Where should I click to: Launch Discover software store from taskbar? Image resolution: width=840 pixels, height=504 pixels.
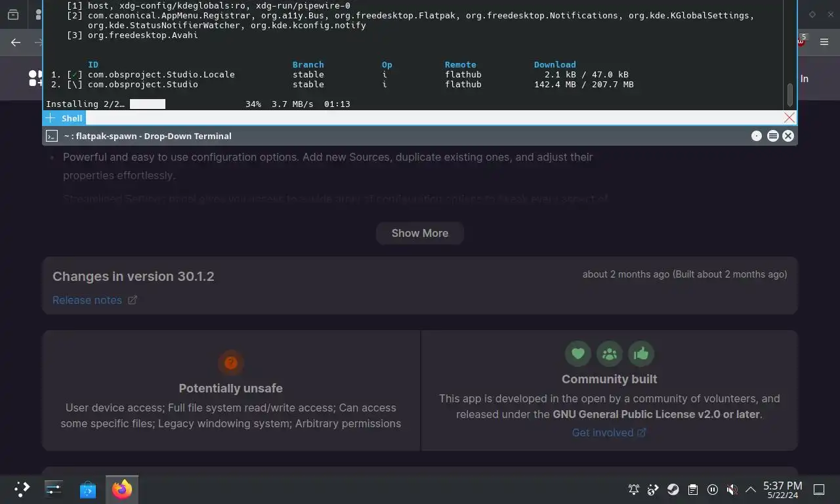(88, 489)
